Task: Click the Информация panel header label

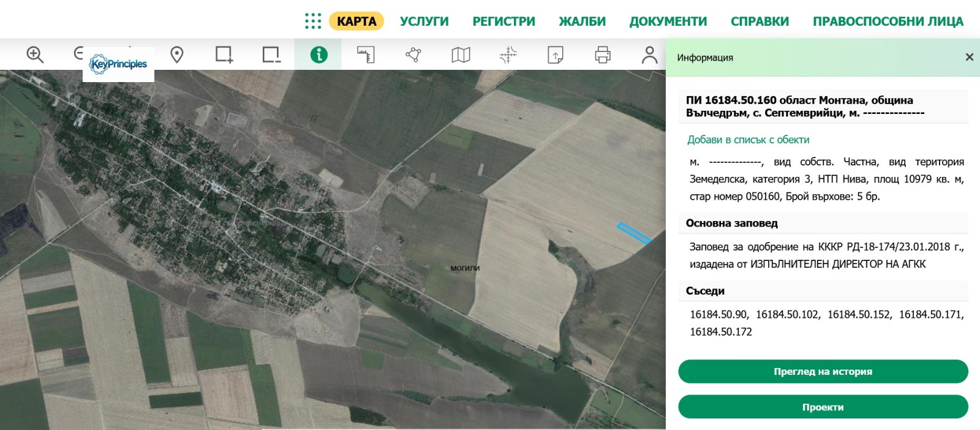Action: pos(705,58)
